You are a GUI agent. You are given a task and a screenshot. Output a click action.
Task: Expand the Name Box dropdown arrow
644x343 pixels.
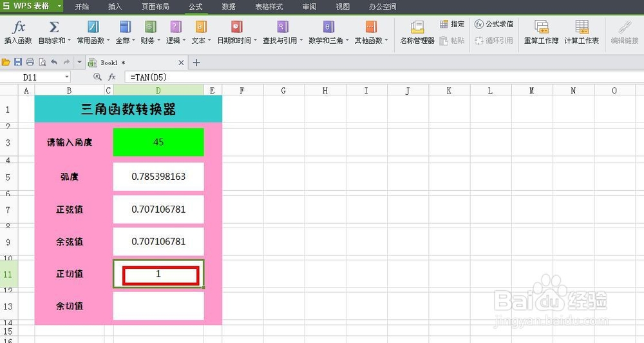click(67, 77)
